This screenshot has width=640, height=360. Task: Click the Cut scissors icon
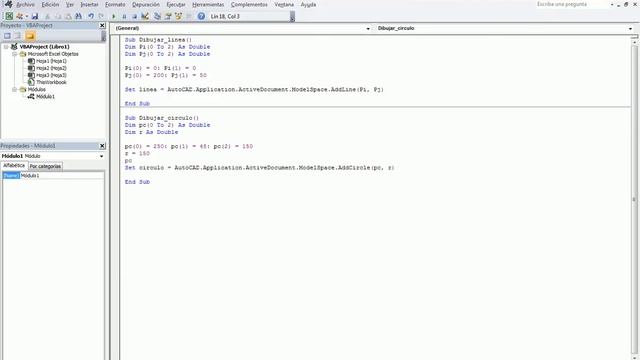click(x=47, y=16)
